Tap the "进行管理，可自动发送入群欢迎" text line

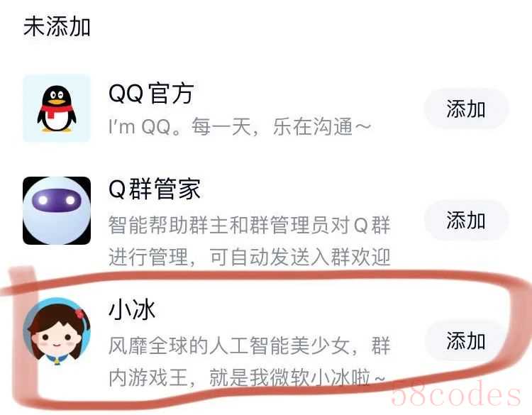(x=250, y=257)
